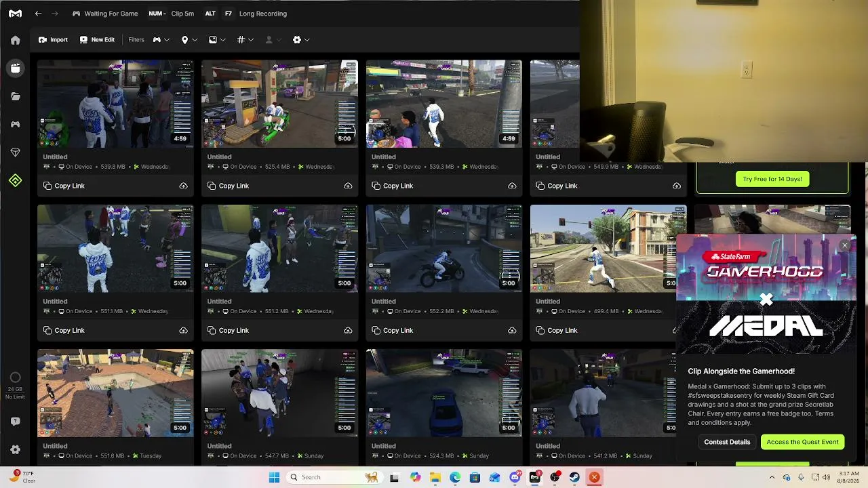
Task: Open File Explorer from the taskbar
Action: pyautogui.click(x=435, y=477)
